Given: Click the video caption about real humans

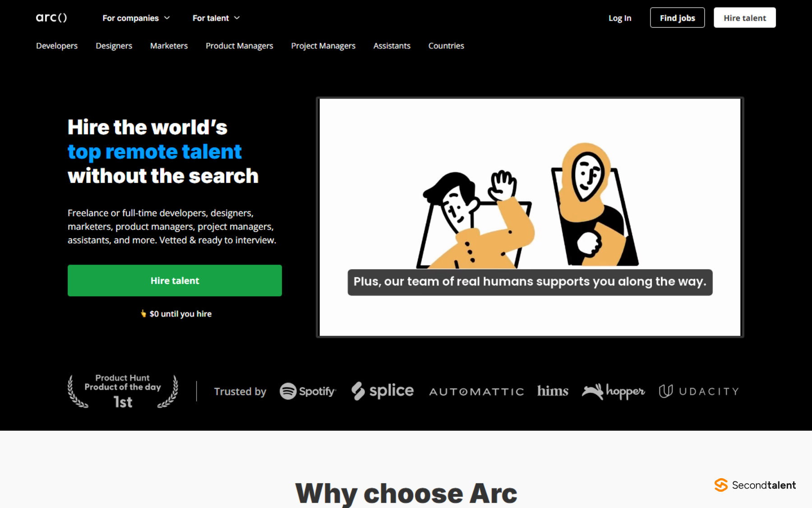Looking at the screenshot, I should (530, 282).
